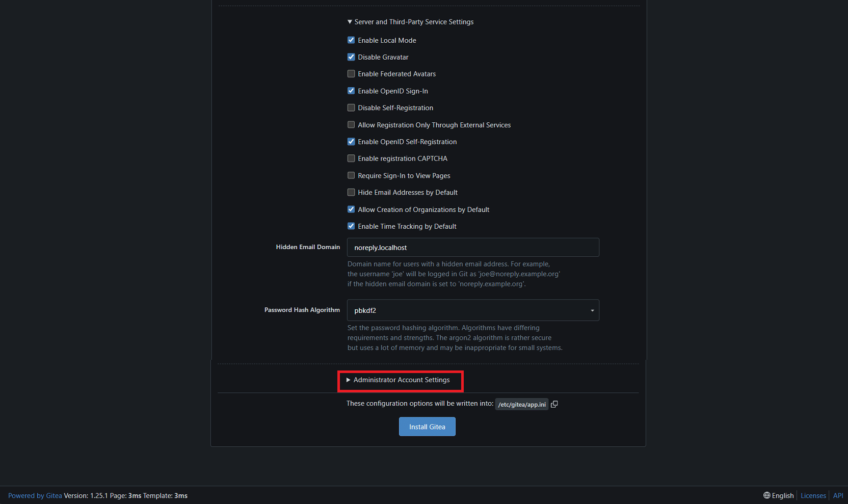This screenshot has width=848, height=504.
Task: Check Require Sign-In to View Pages
Action: 351,175
